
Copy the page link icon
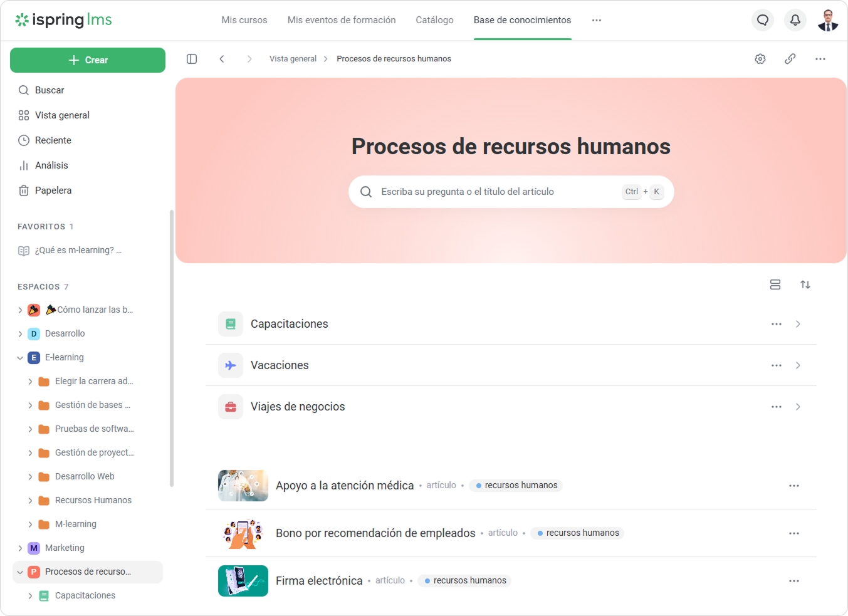[790, 58]
